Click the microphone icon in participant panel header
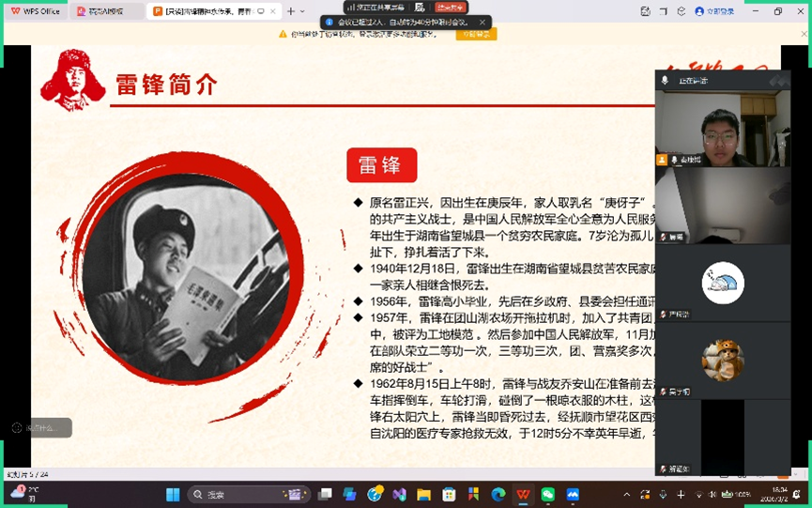 665,81
